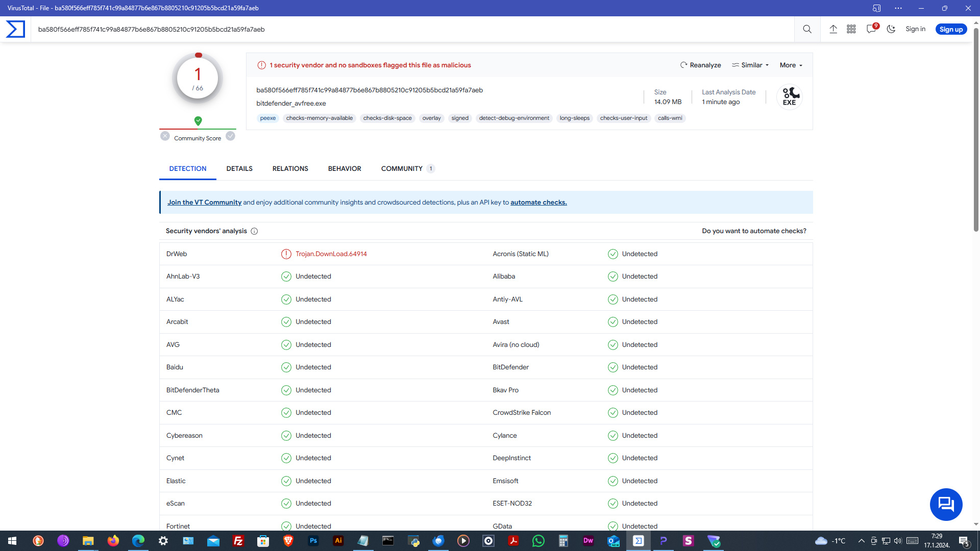
Task: Click the page vertical scrollbar thumb
Action: [976, 128]
